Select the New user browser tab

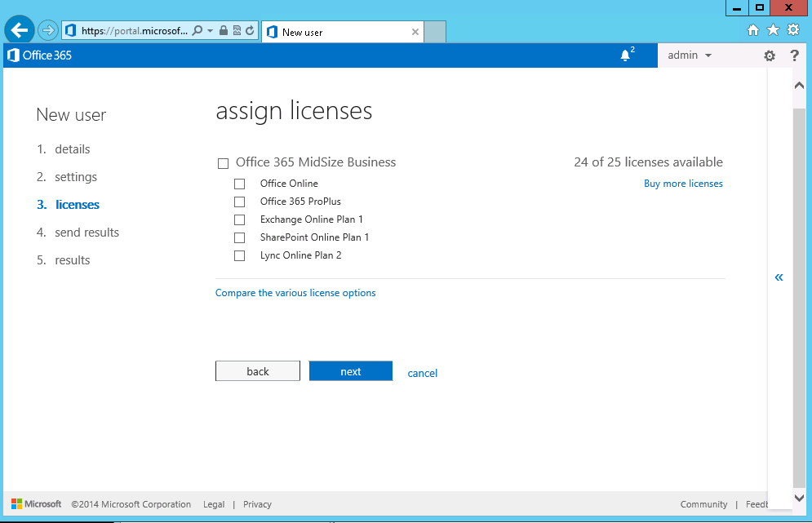tap(342, 32)
